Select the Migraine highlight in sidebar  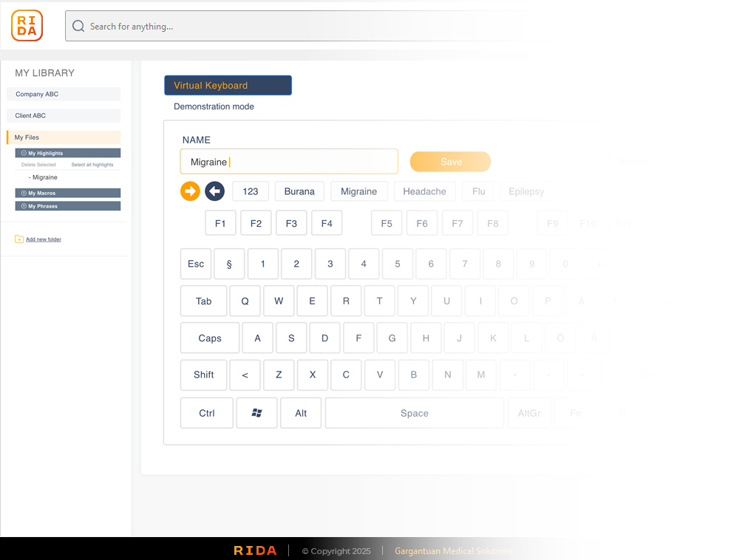(44, 177)
